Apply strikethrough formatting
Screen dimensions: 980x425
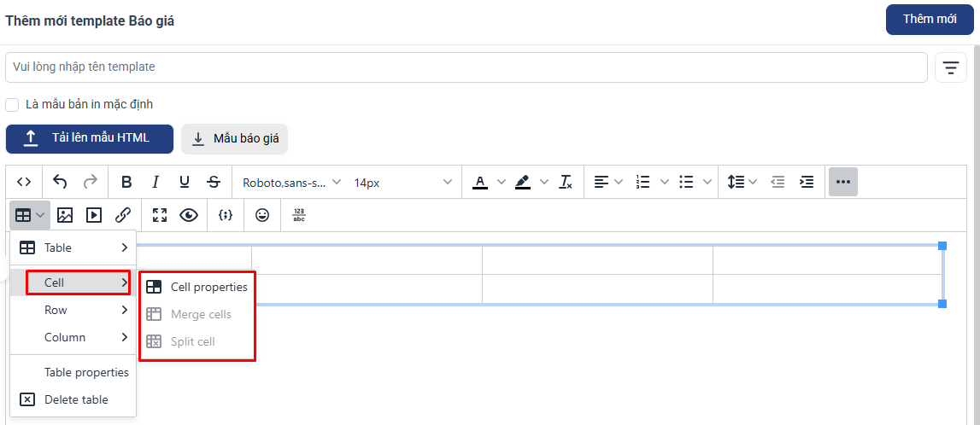pos(214,182)
